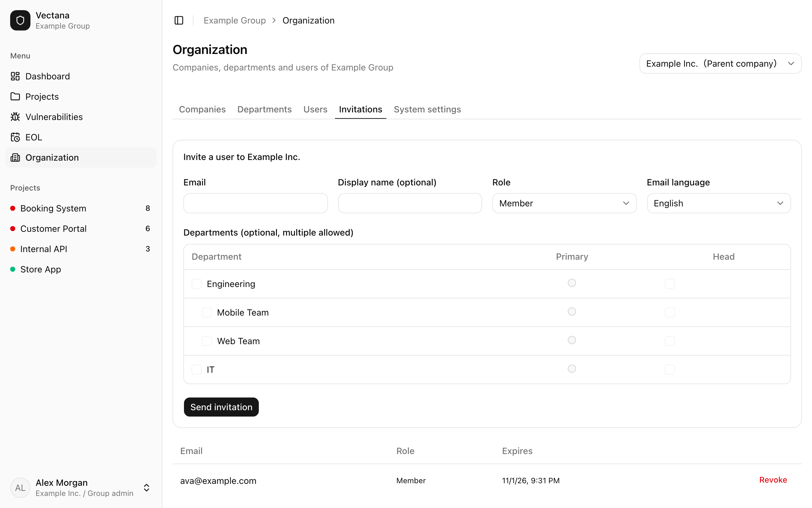The image size is (812, 508).
Task: Click the breadcrumb chevron separator icon
Action: (274, 21)
